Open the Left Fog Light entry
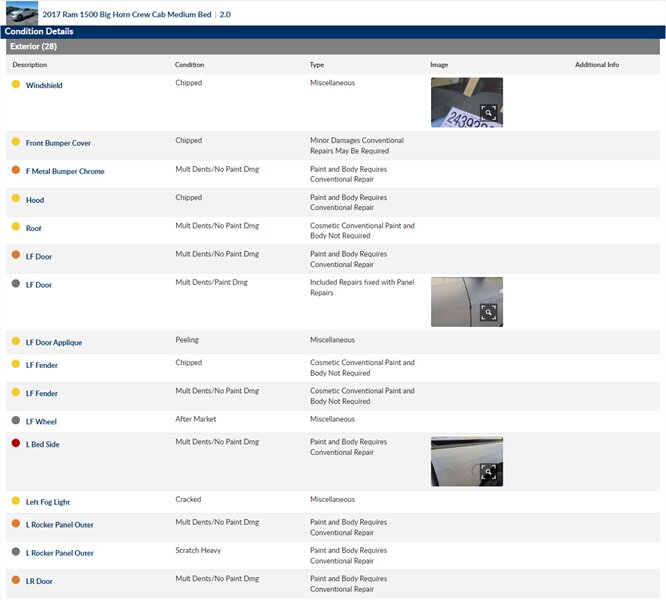This screenshot has height=600, width=666. pos(48,502)
